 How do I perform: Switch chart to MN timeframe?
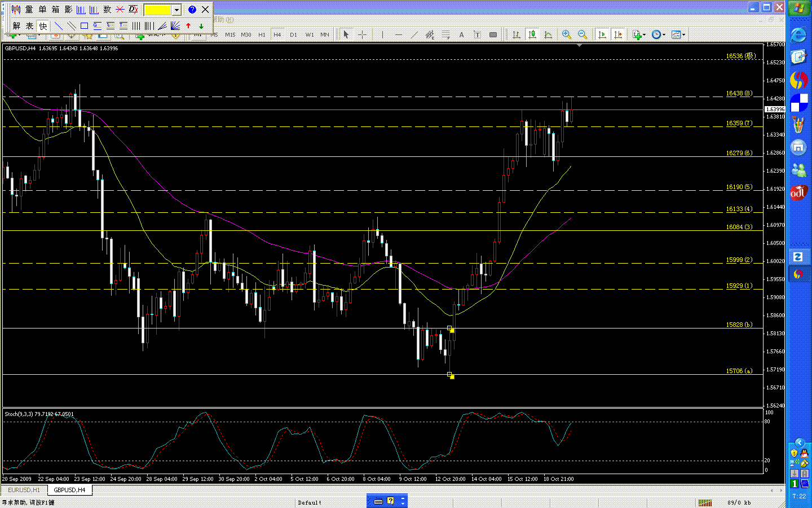325,35
